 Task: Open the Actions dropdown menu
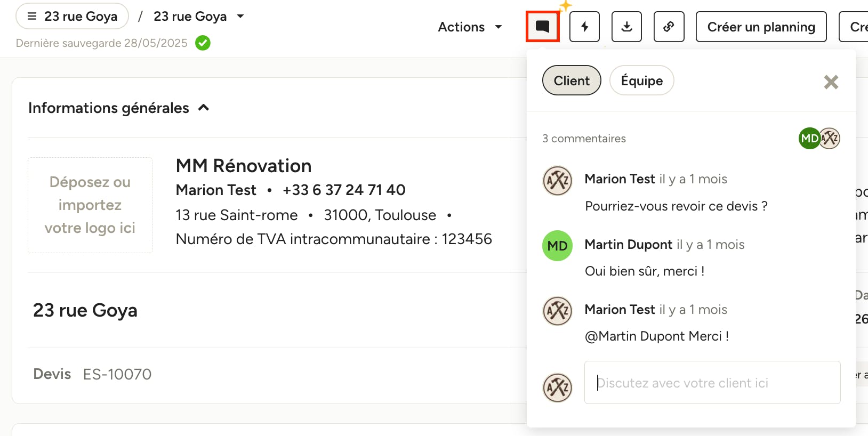click(x=470, y=27)
